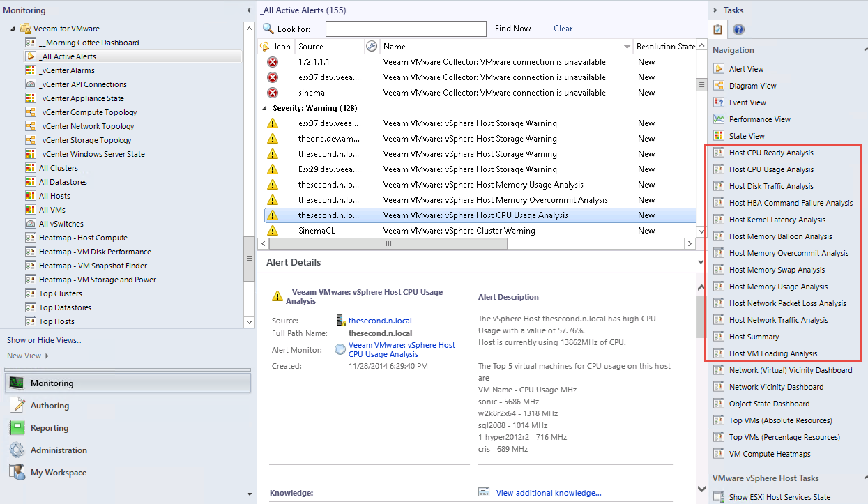Click into the Look for search field
The width and height of the screenshot is (868, 504).
405,29
